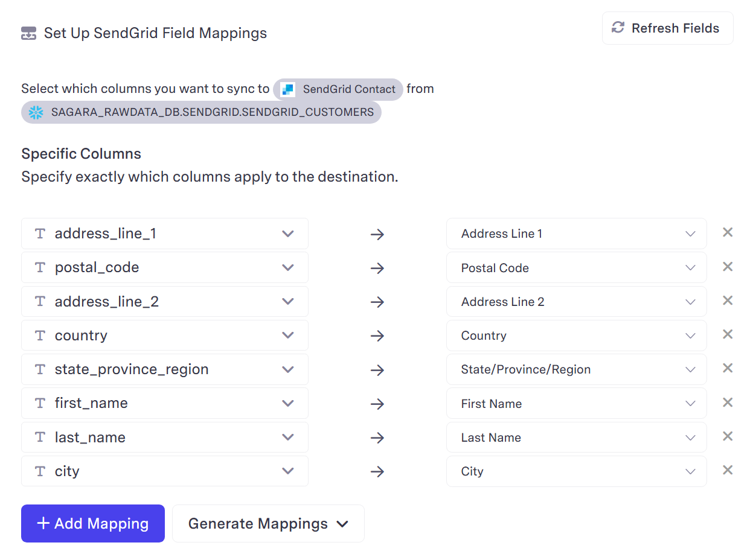Open the Country destination dropdown

pos(577,336)
